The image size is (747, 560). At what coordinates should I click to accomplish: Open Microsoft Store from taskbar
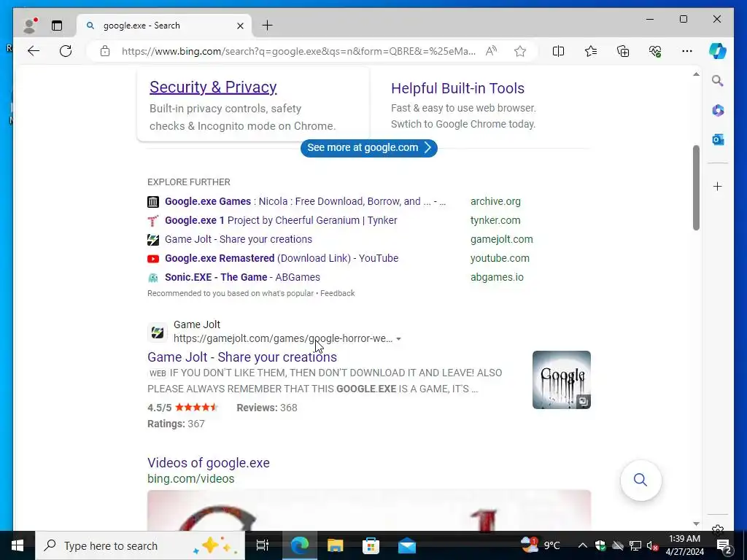tap(371, 545)
